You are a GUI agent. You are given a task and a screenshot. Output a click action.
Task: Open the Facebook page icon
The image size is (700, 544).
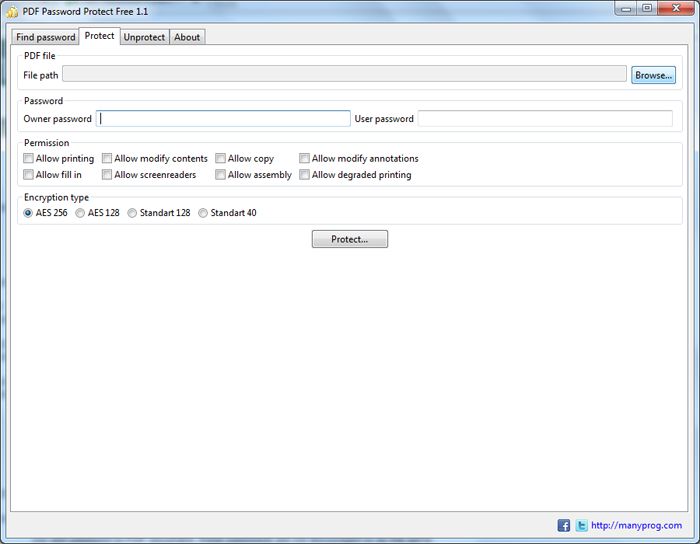pyautogui.click(x=563, y=525)
